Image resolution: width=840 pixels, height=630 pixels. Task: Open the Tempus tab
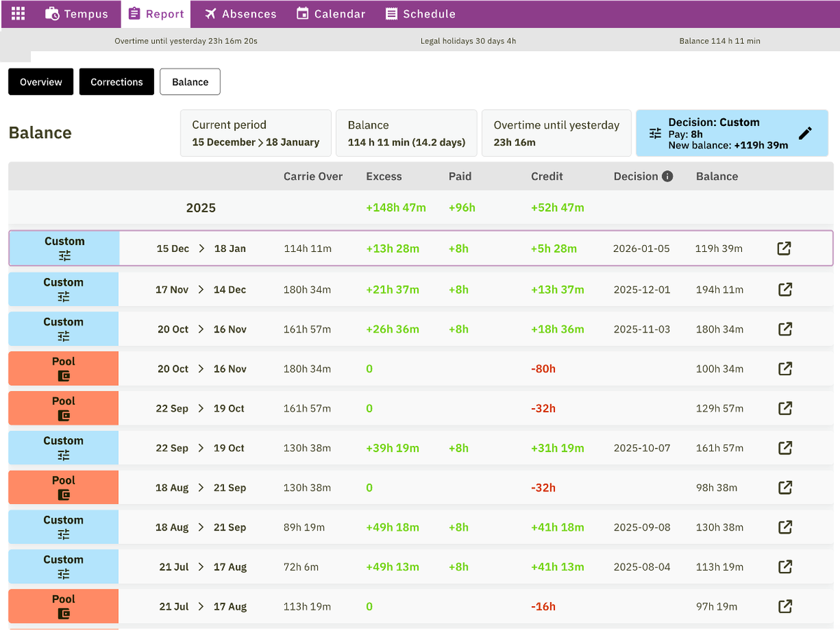click(76, 14)
